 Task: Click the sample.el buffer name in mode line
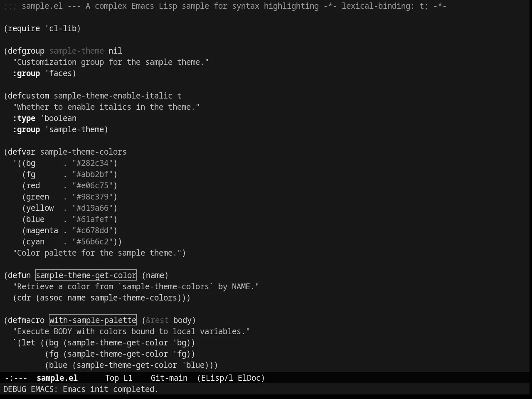coord(57,378)
